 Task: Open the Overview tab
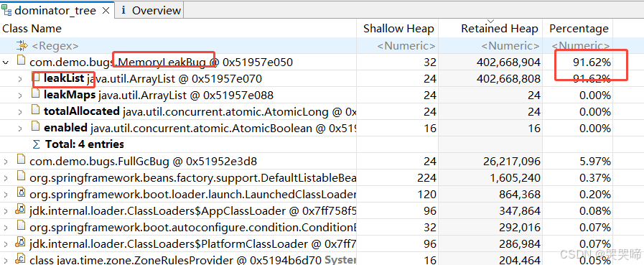(156, 11)
